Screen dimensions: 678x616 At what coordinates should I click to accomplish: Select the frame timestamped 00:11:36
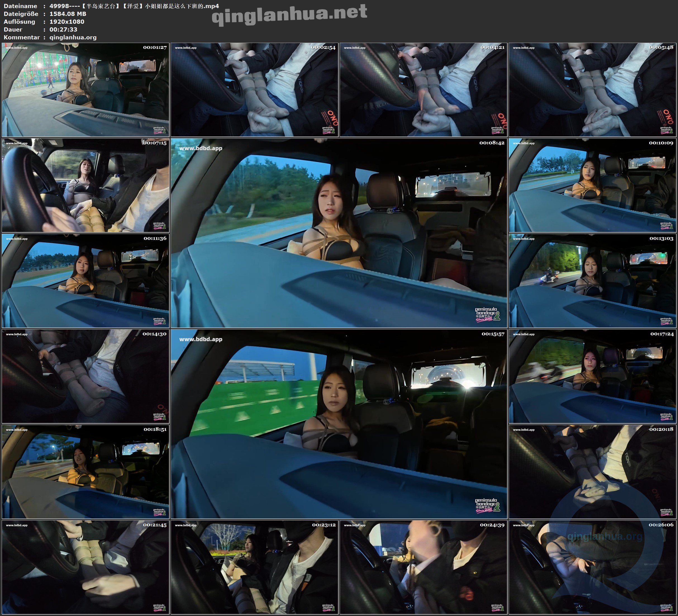(85, 280)
